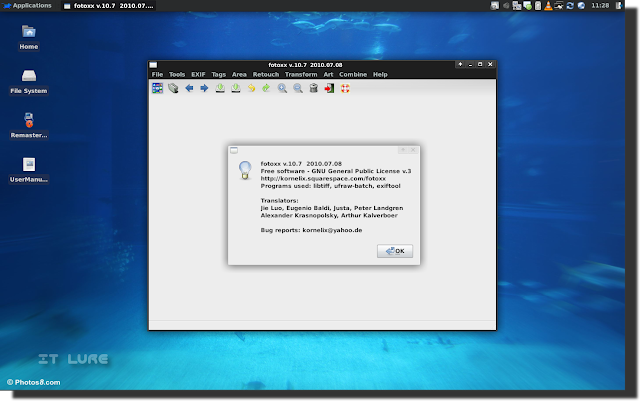Click fotoxx v.10.7 taskbar window button

[x=109, y=6]
